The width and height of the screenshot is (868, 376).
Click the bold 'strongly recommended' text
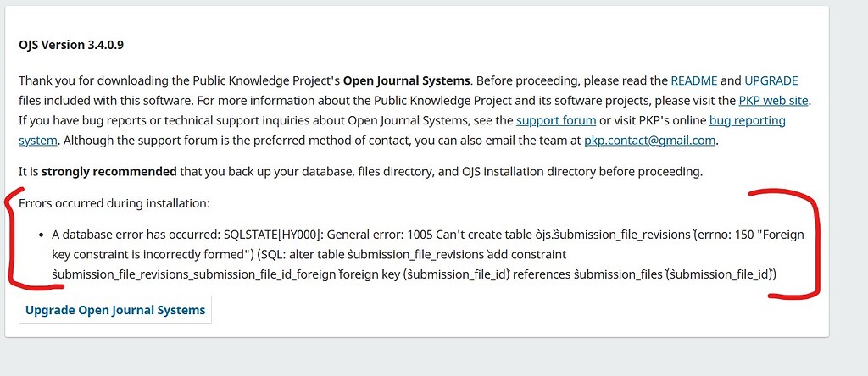pyautogui.click(x=109, y=171)
